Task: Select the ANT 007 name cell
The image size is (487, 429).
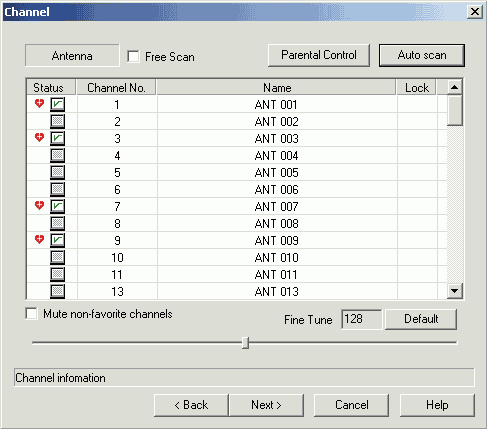Action: (277, 206)
